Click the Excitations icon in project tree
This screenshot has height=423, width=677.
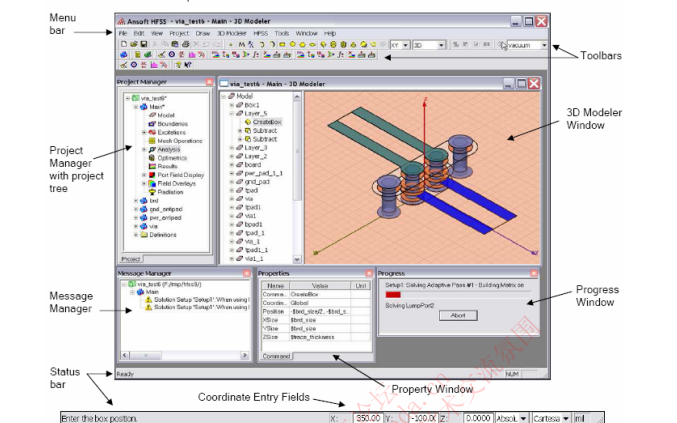152,132
